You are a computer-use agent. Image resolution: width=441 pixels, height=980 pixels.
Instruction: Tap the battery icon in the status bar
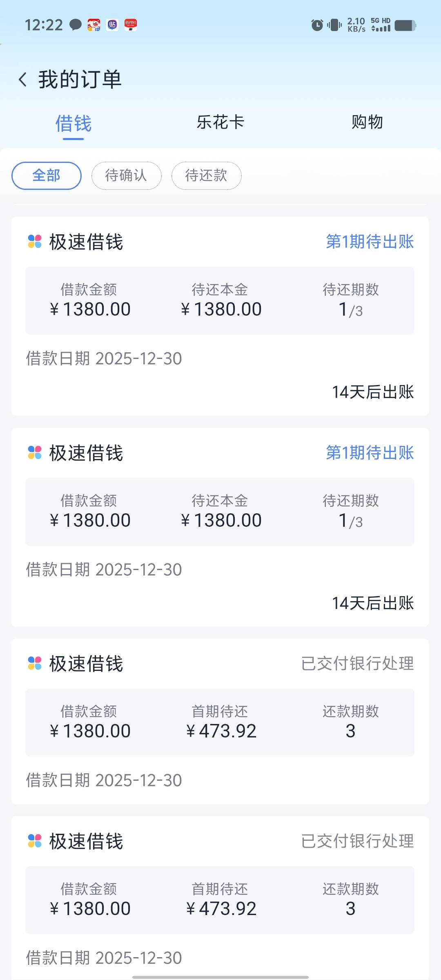[405, 25]
